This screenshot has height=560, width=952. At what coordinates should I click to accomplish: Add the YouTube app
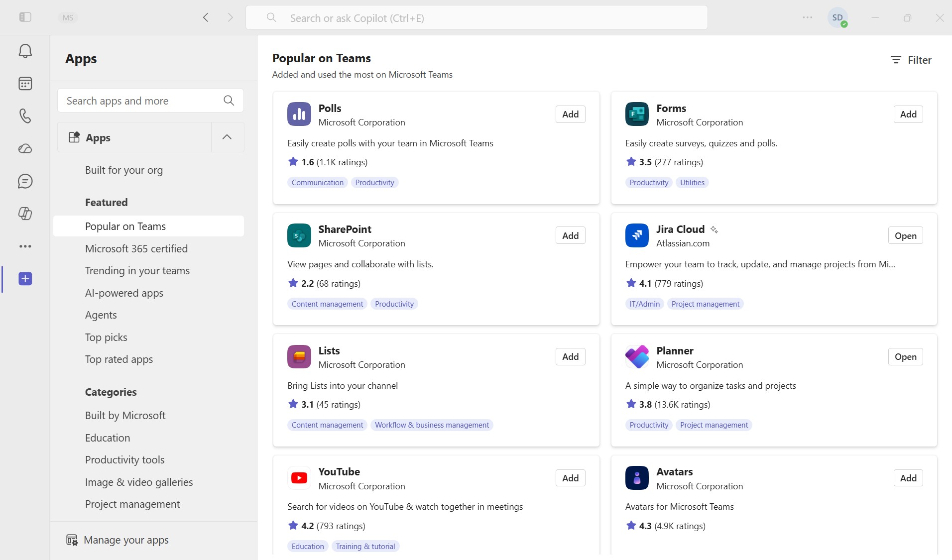point(570,478)
